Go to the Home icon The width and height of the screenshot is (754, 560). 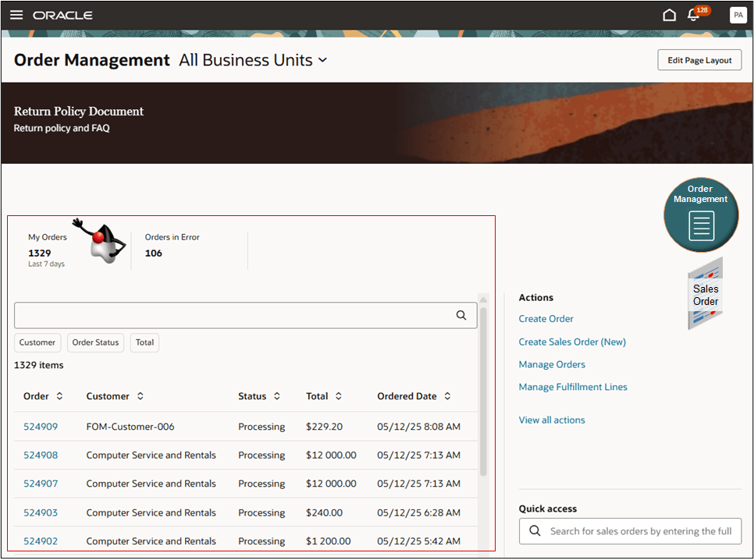(x=669, y=15)
